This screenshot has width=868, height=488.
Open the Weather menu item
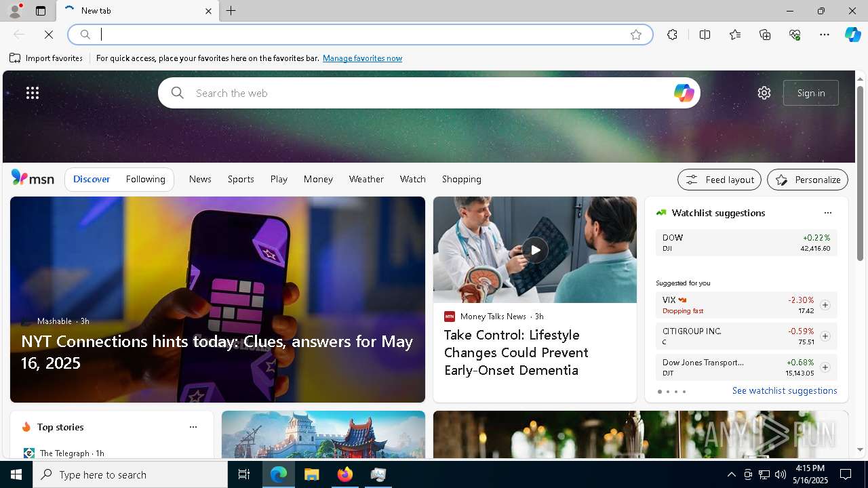click(366, 179)
